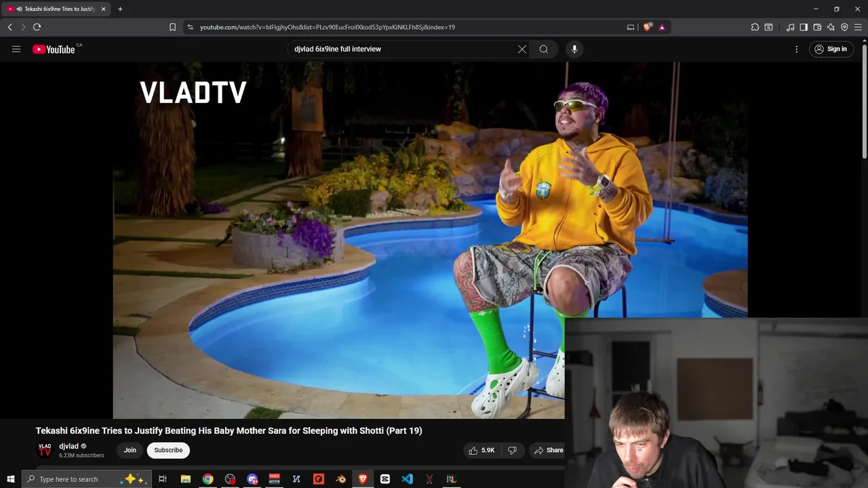Go to the YouTube home logo
868x488 pixels.
tap(54, 49)
